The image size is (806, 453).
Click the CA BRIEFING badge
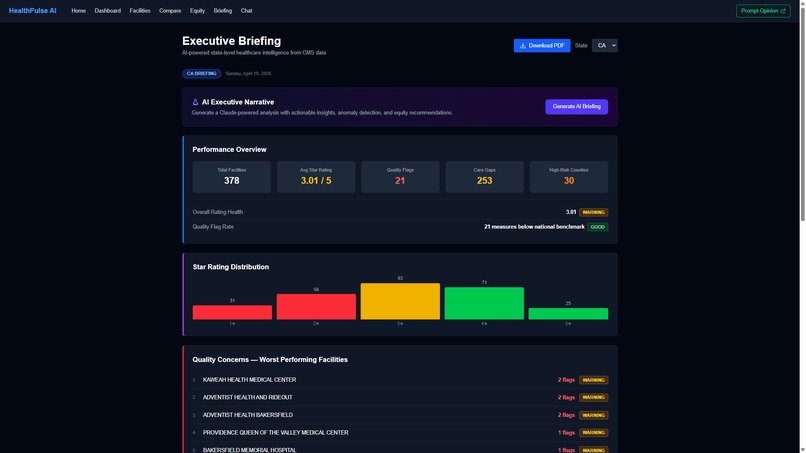point(202,74)
